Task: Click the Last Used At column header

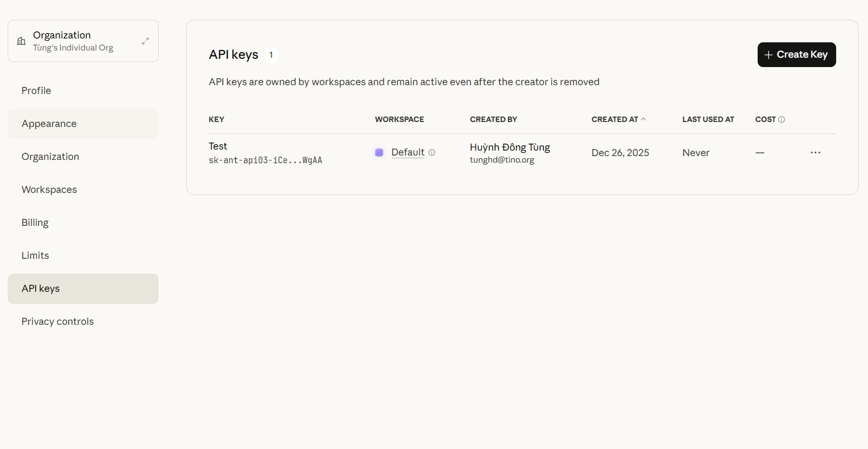Action: (x=708, y=119)
